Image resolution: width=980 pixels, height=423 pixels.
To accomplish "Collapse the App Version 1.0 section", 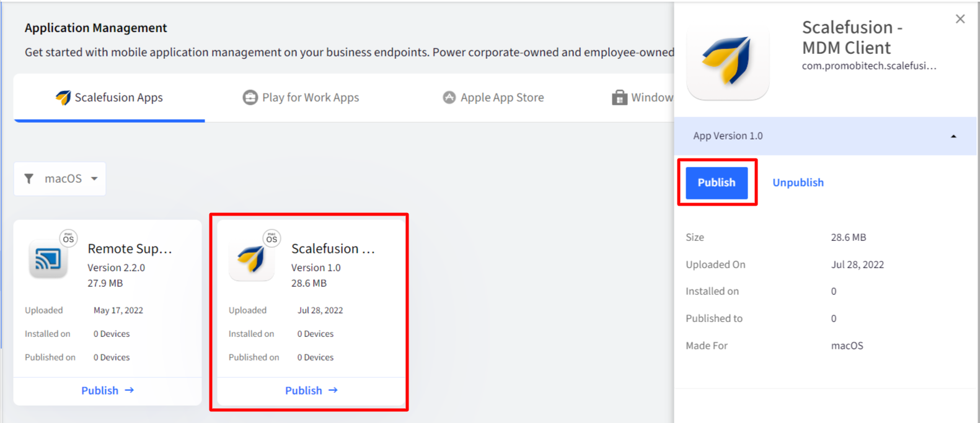I will 953,136.
